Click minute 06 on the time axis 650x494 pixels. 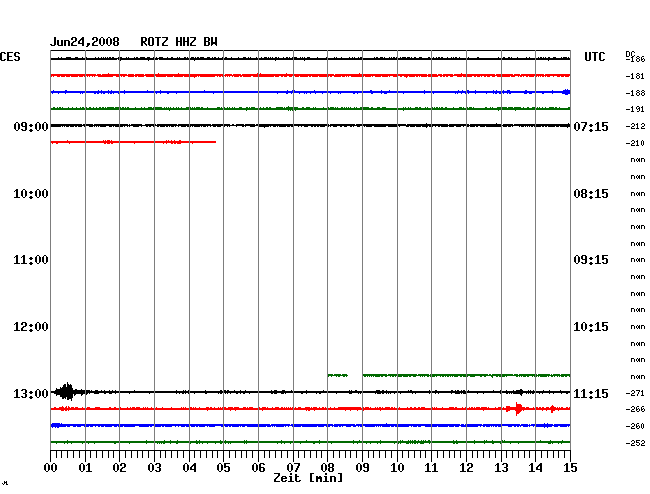point(258,467)
